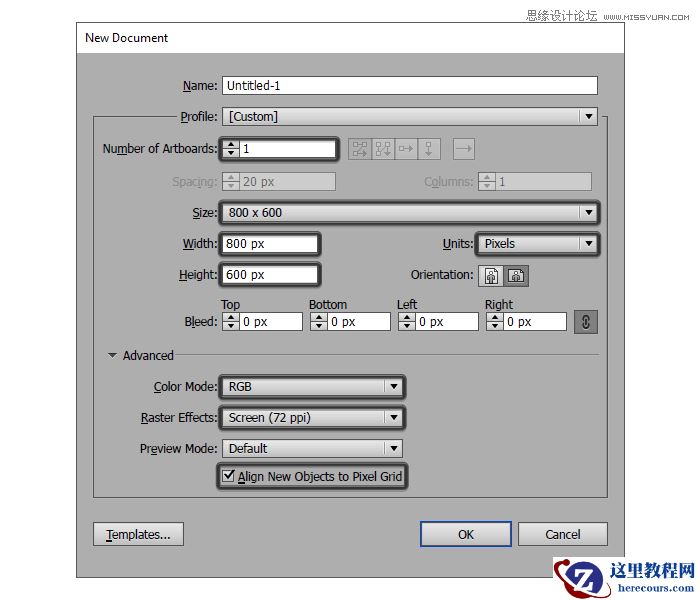Viewport: 700px width, 600px height.
Task: Open the Profile dropdown
Action: pyautogui.click(x=410, y=117)
